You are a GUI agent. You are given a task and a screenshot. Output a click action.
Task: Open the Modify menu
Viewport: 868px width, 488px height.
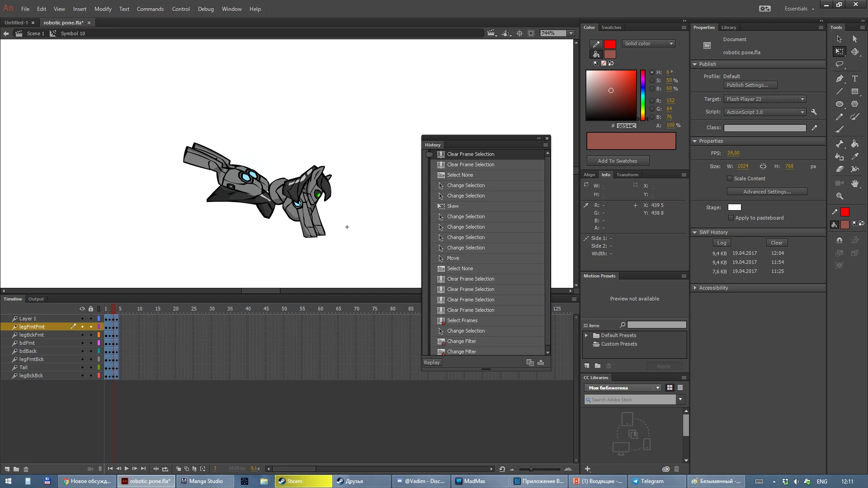103,9
